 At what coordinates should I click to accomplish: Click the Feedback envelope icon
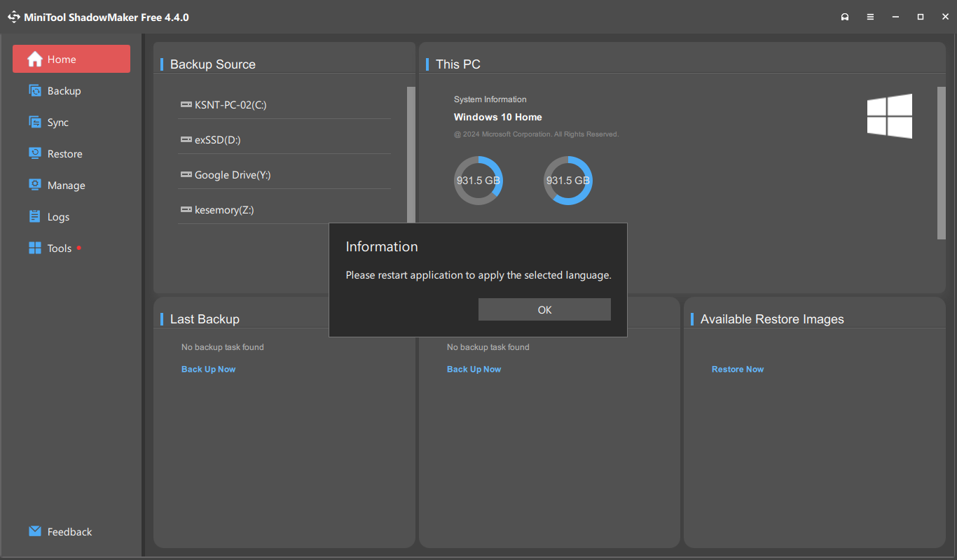coord(35,532)
